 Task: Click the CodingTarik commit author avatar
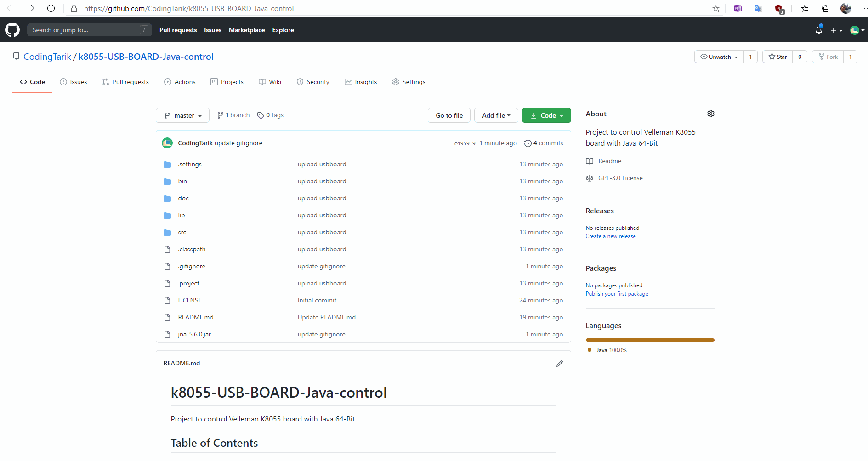[167, 143]
